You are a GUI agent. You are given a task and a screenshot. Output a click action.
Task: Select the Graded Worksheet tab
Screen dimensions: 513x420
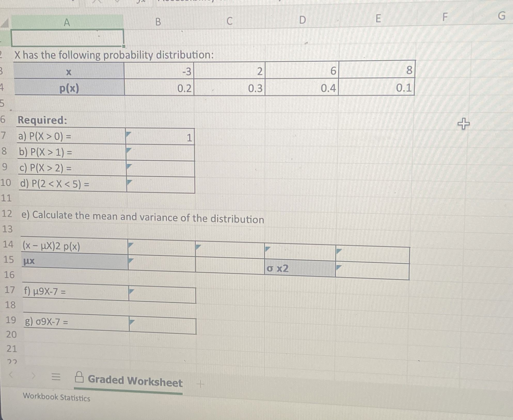[x=135, y=381]
